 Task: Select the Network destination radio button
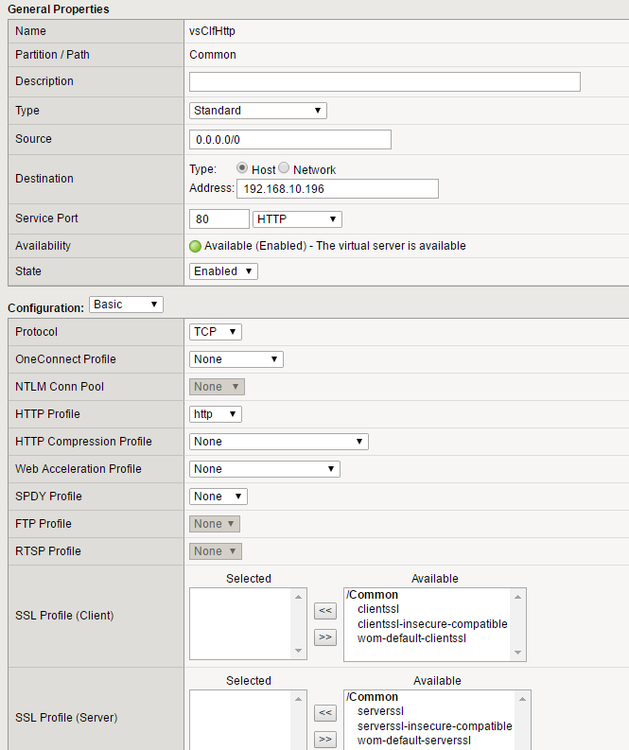[284, 169]
